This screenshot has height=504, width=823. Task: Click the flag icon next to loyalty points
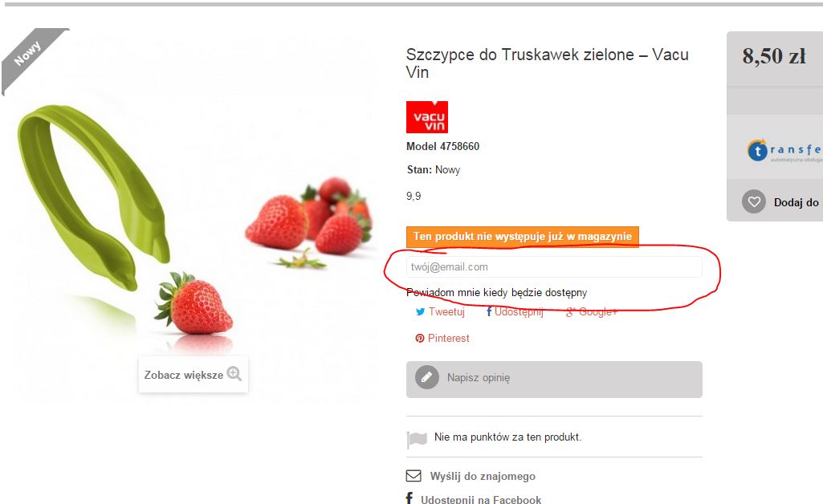pyautogui.click(x=417, y=440)
